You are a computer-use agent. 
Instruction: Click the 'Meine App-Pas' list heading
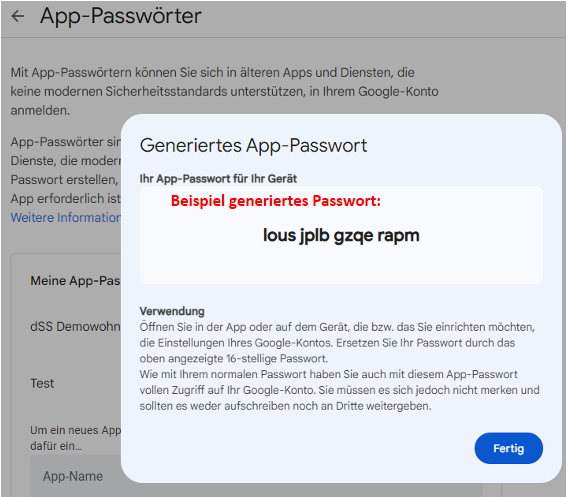pos(75,281)
